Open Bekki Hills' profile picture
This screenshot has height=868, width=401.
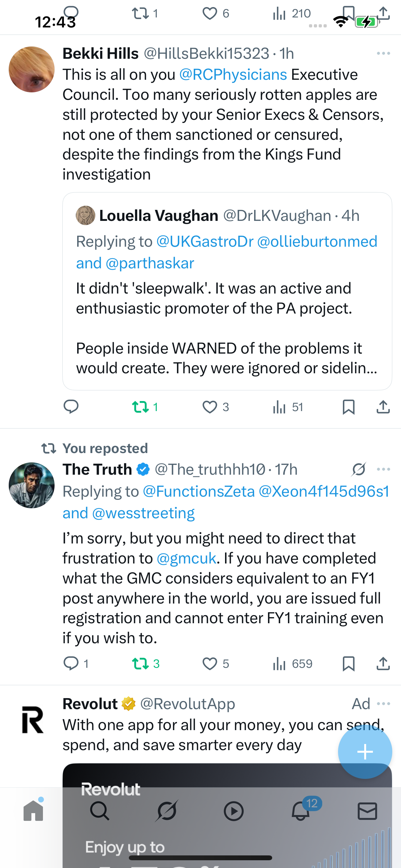point(32,69)
